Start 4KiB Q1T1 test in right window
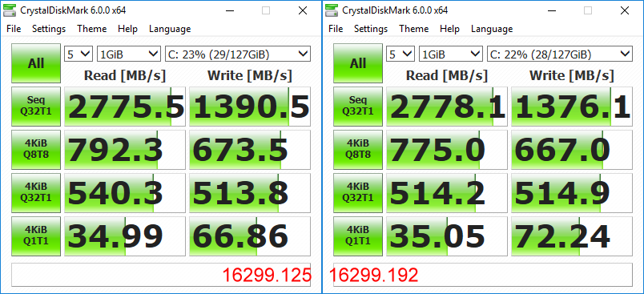 (358, 236)
